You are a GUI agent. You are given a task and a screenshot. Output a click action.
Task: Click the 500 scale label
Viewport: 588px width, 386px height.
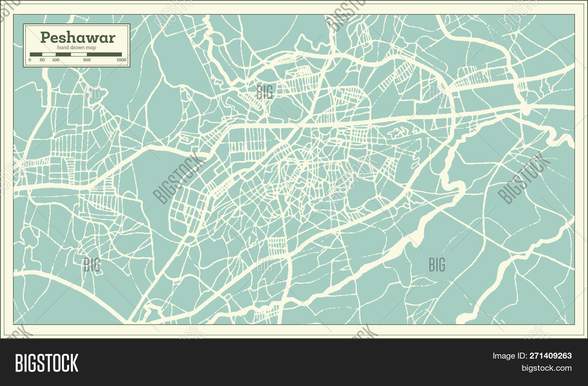[87, 60]
